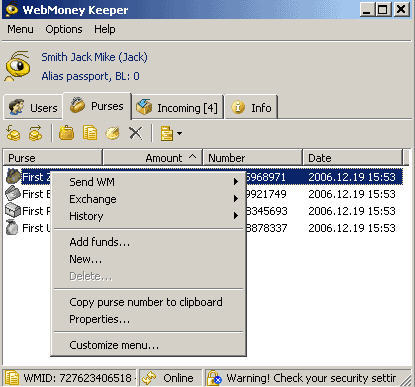This screenshot has width=415, height=387.
Task: Expand the Send WM submenu
Action: [148, 182]
